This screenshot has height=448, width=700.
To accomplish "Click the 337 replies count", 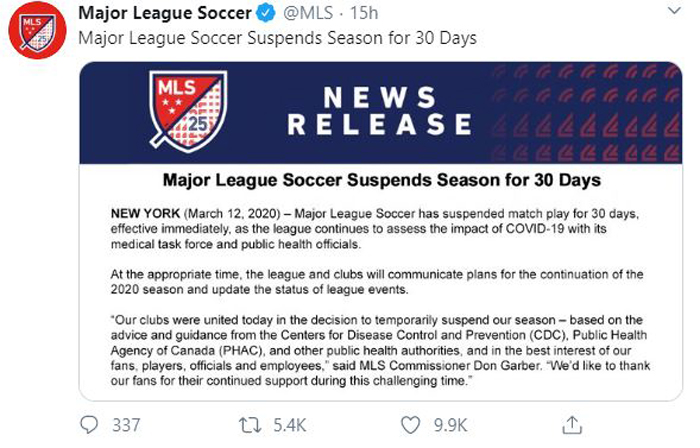I will 126,425.
